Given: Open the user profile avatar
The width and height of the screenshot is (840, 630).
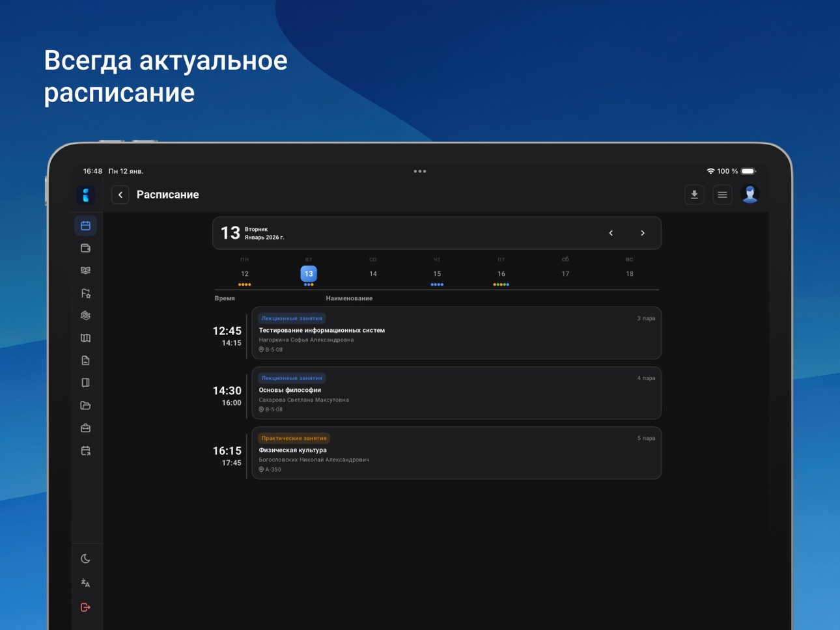Looking at the screenshot, I should (x=750, y=195).
